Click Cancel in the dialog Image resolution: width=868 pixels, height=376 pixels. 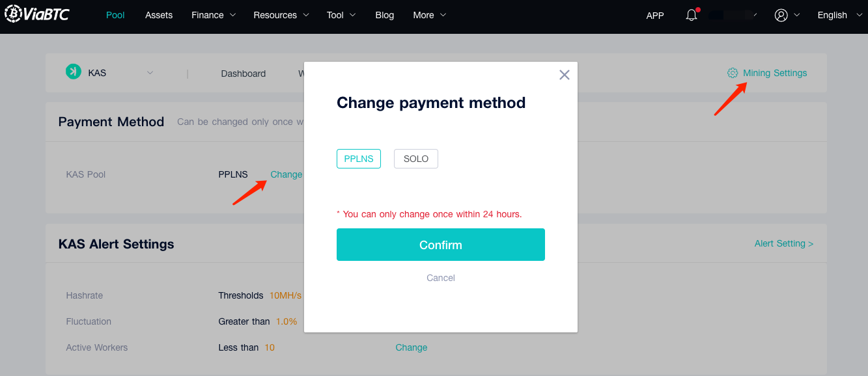click(x=441, y=278)
